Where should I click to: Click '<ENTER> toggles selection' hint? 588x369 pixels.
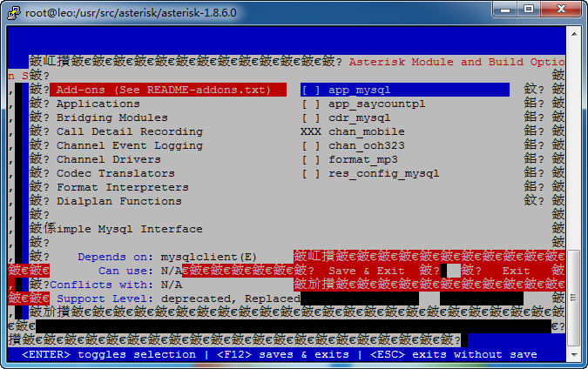109,354
